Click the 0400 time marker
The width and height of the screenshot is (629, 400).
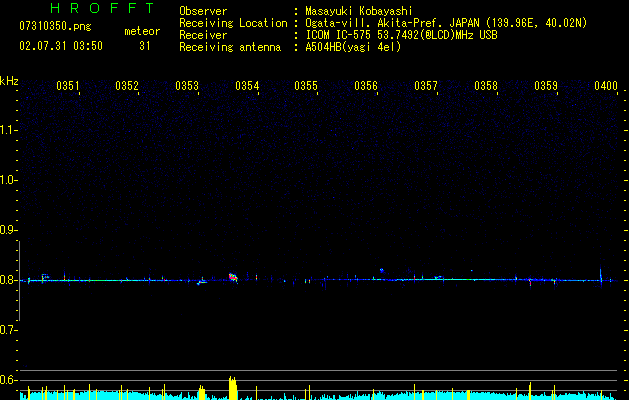coord(606,86)
